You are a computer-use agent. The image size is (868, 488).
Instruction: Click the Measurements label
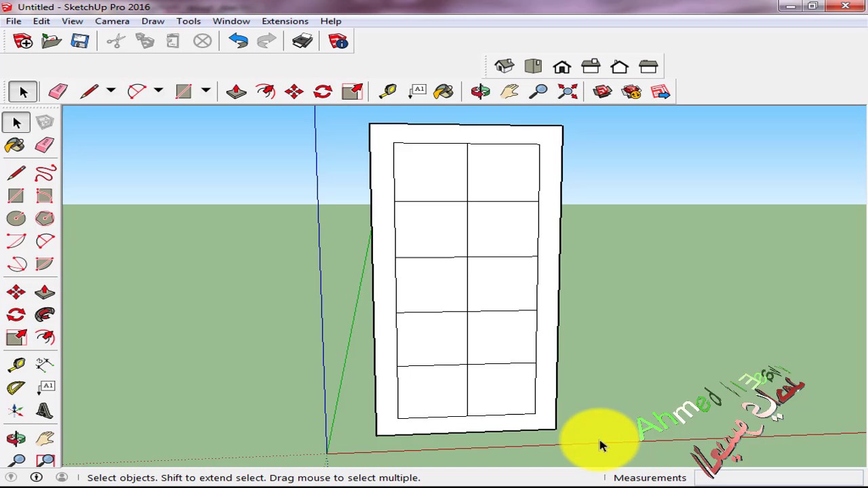coord(650,478)
